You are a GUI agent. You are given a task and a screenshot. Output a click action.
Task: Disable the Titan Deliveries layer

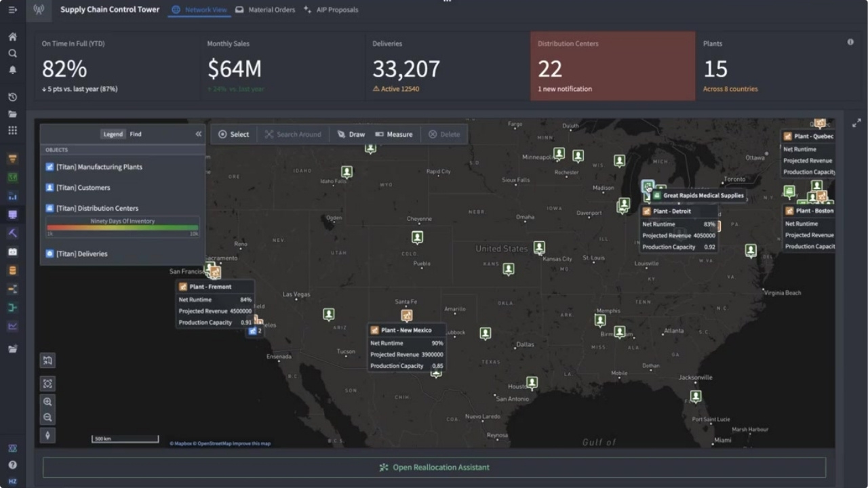coord(48,253)
